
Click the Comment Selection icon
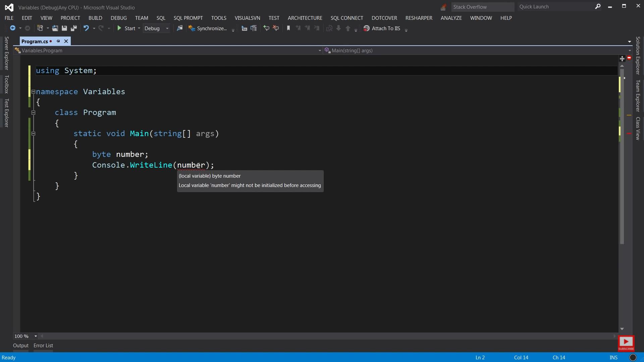(x=266, y=28)
